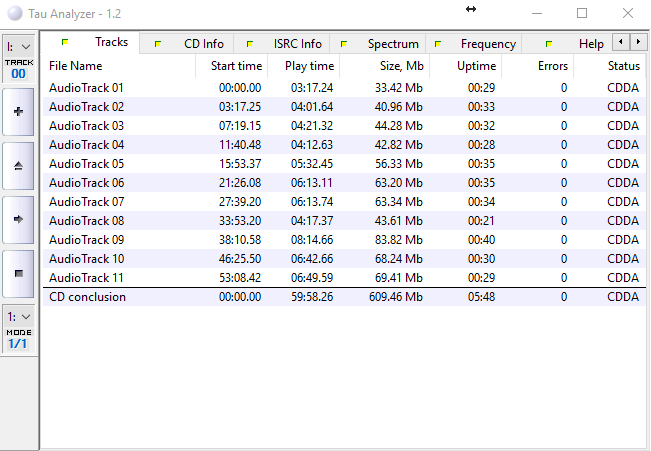Select the AudioTrack 07 row
Image resolution: width=651 pixels, height=451 pixels.
tap(344, 202)
